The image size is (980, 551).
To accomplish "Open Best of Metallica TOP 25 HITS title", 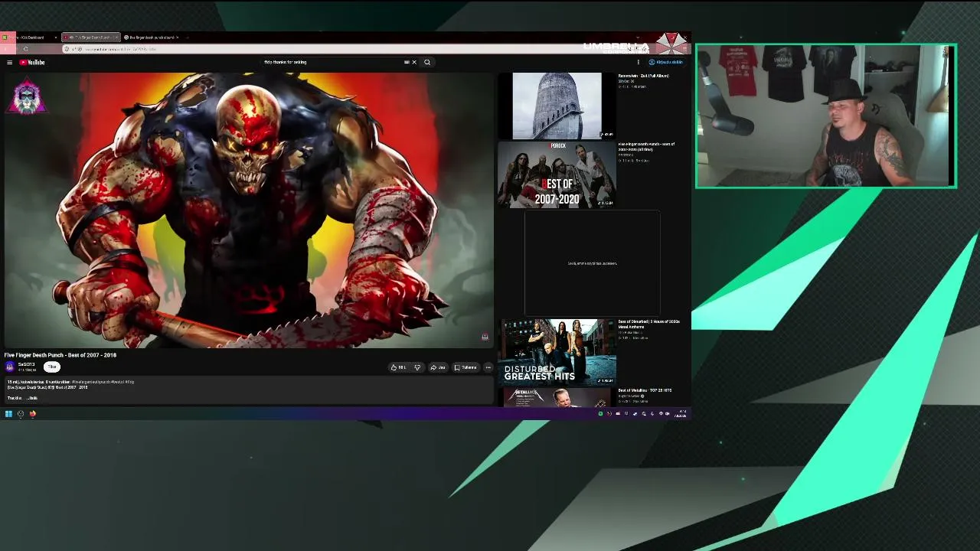I will (x=645, y=390).
